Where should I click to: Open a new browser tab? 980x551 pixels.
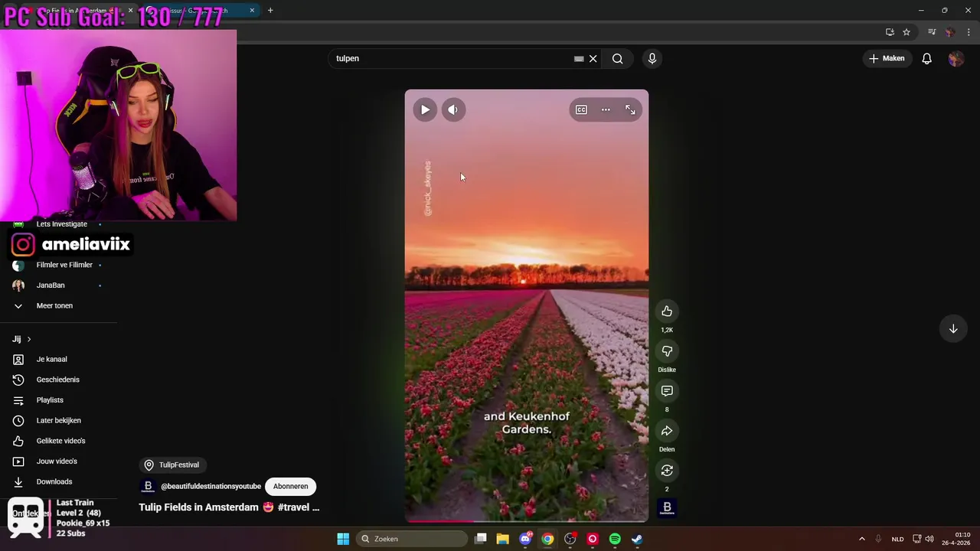coord(270,11)
